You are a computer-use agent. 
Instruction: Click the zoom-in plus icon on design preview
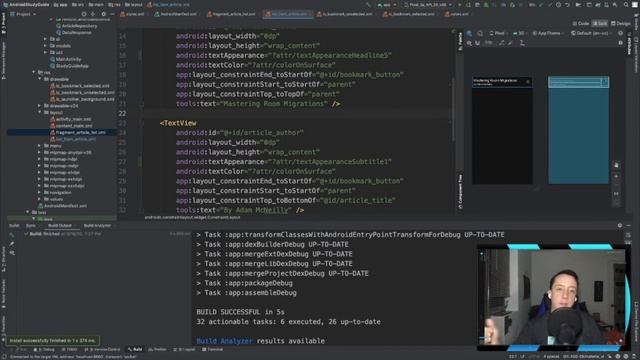(x=616, y=177)
